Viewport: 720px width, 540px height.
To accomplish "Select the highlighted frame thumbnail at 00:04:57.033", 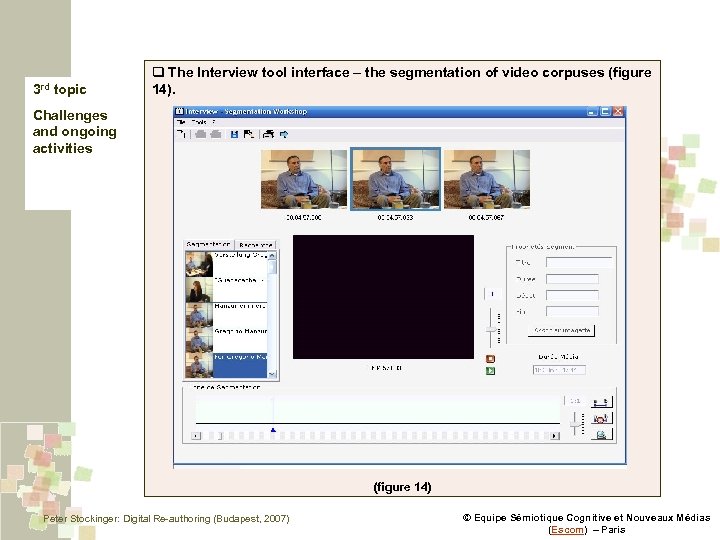I will click(x=395, y=180).
